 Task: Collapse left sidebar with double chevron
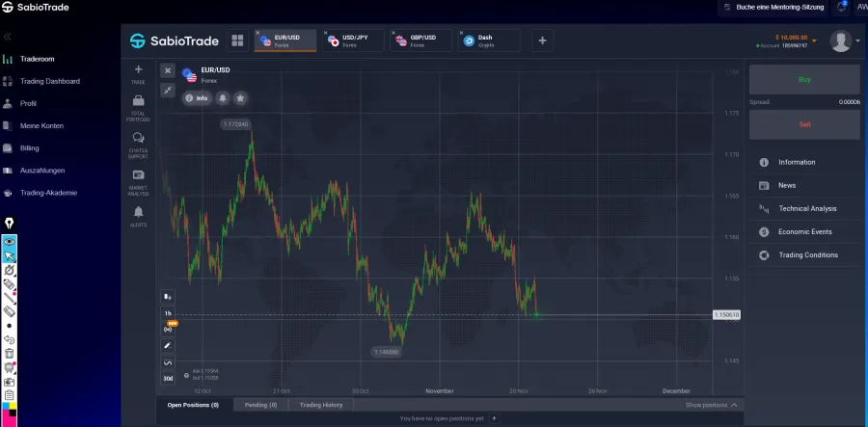(x=7, y=37)
